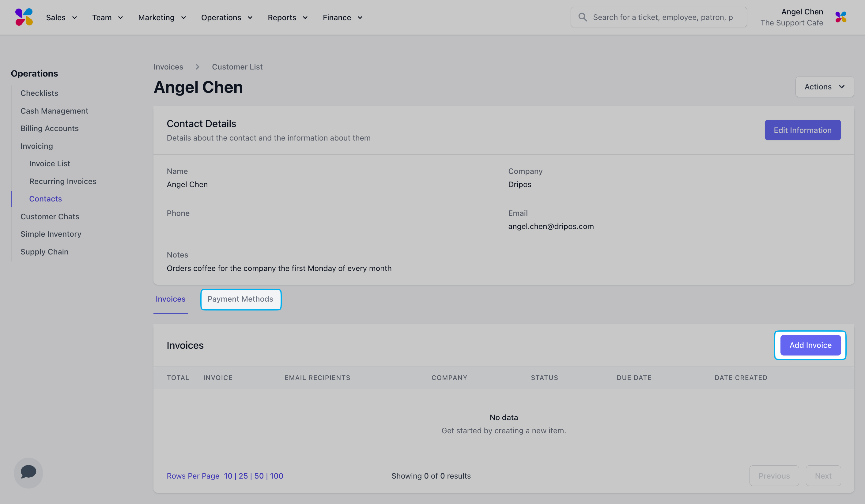Screen dimensions: 865x504
Task: Click the Rows Per Page label
Action: tap(193, 476)
